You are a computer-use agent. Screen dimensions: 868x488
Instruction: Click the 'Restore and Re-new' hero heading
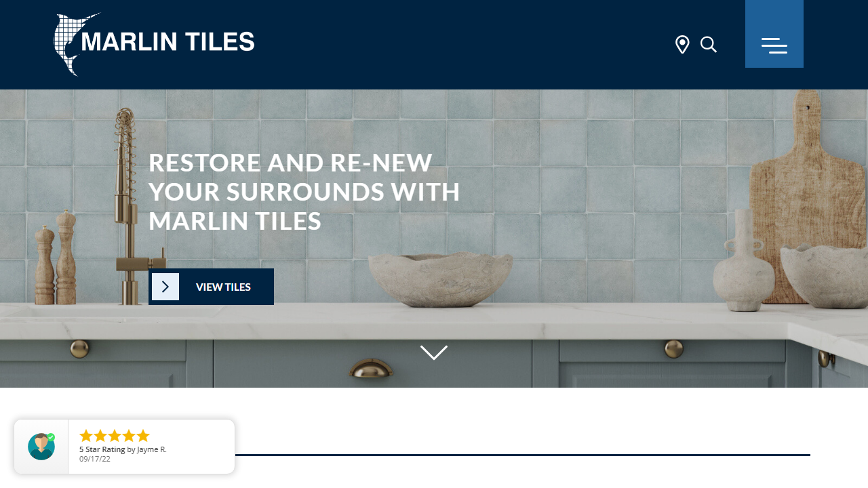(304, 192)
